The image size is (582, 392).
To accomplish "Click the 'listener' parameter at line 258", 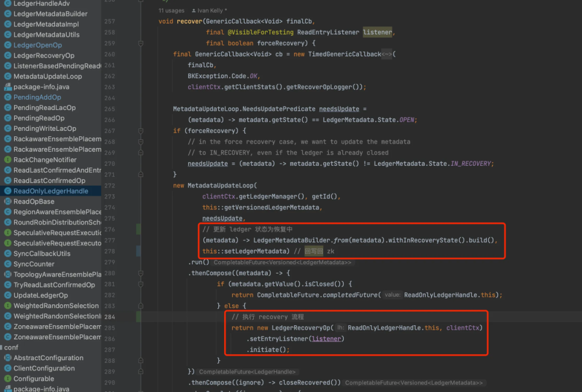I will [377, 32].
